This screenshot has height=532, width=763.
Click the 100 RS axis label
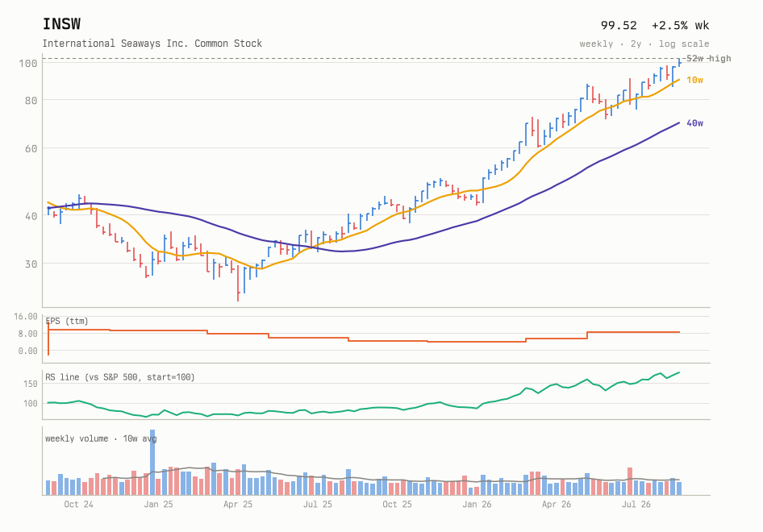pyautogui.click(x=30, y=403)
